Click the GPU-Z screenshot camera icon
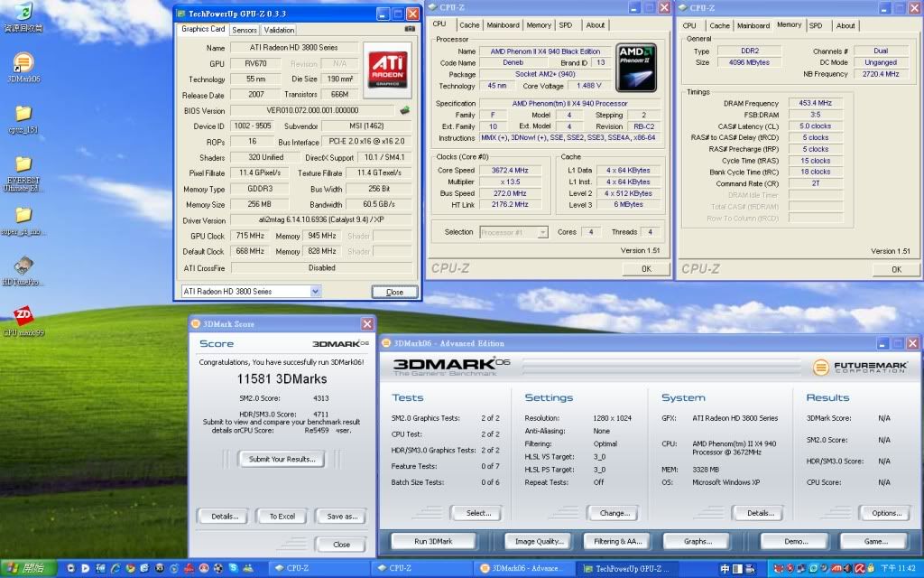Screen dimensions: 924x578 point(410,29)
